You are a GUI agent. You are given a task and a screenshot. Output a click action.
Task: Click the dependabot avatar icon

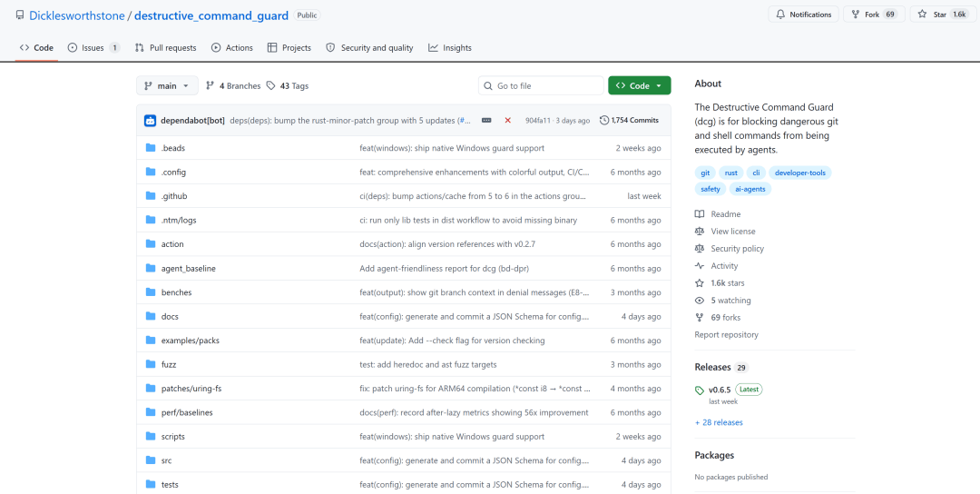click(150, 120)
